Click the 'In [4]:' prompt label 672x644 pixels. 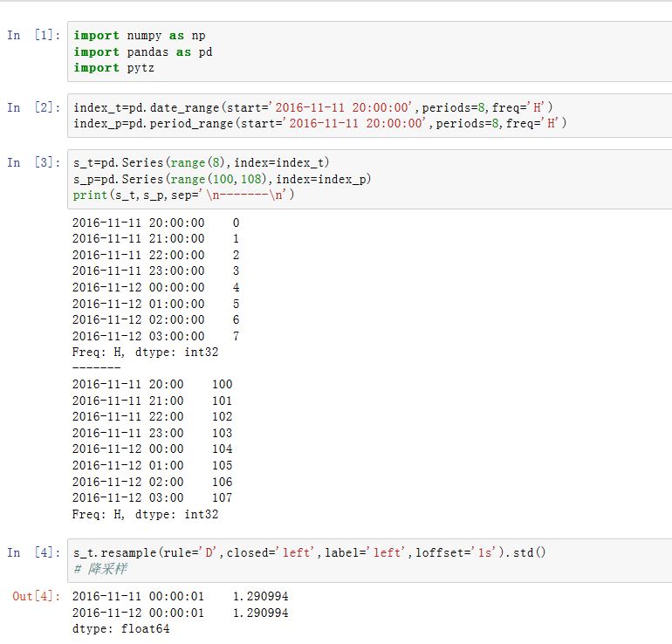tap(33, 552)
